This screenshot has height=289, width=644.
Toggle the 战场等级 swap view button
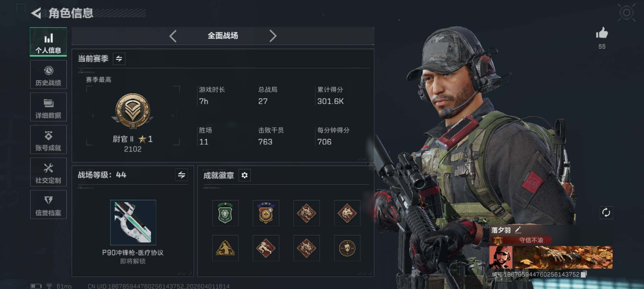coord(182,175)
